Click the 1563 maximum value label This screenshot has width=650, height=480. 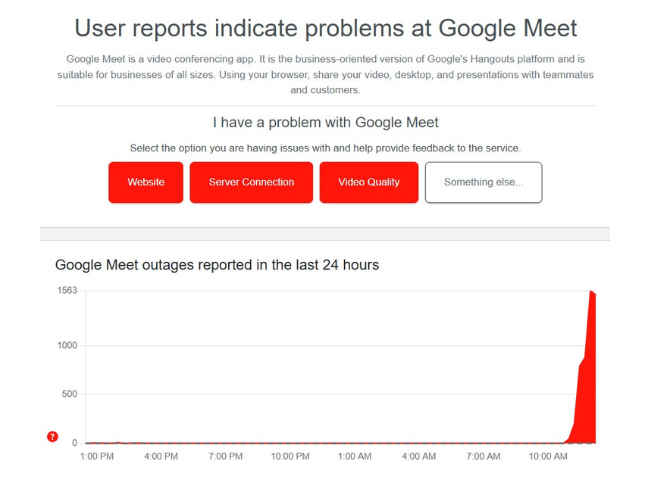[67, 291]
